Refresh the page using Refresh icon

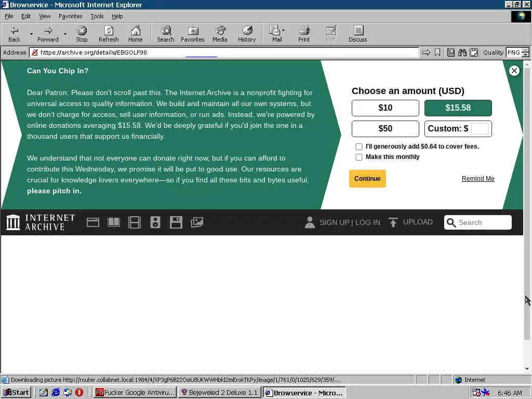pyautogui.click(x=109, y=34)
